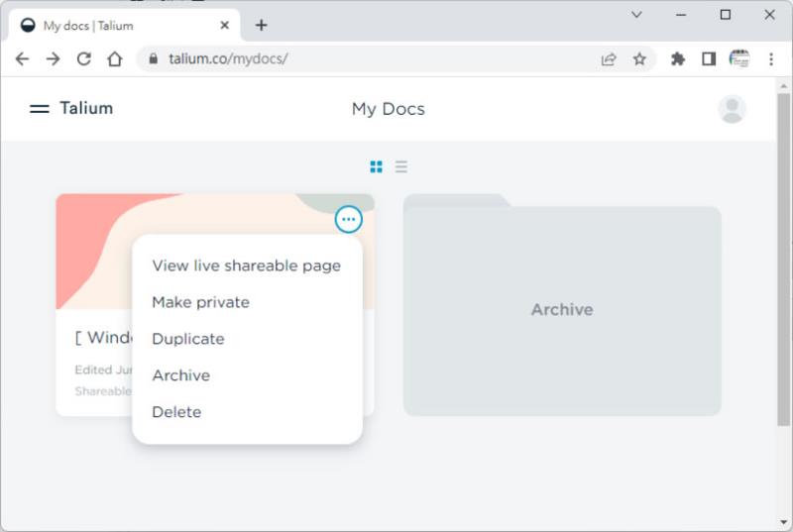
Task: Click the share page icon in address bar
Action: coord(609,59)
